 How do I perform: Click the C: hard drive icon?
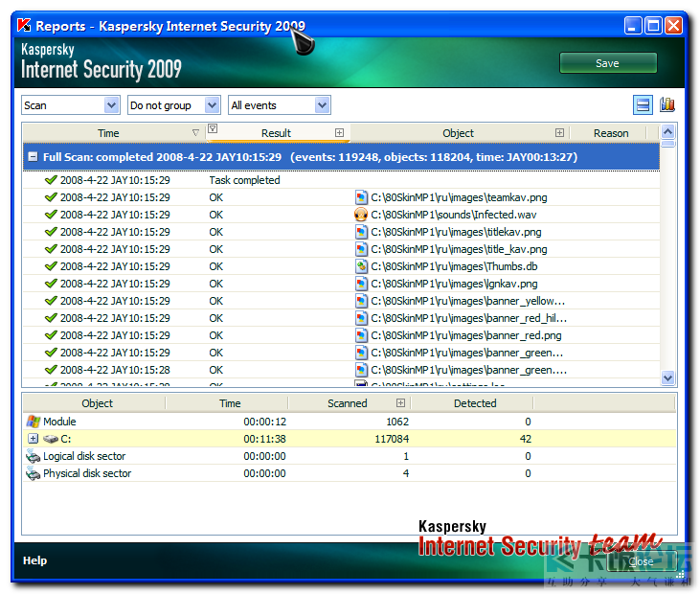pyautogui.click(x=51, y=439)
